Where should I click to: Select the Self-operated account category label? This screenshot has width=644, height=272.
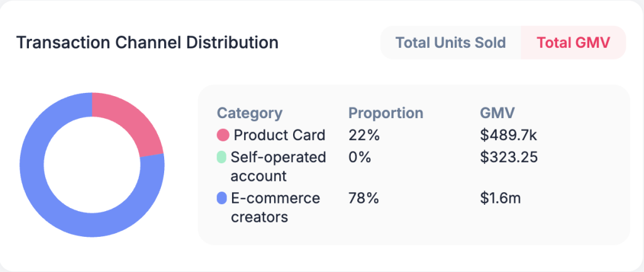[x=278, y=166]
